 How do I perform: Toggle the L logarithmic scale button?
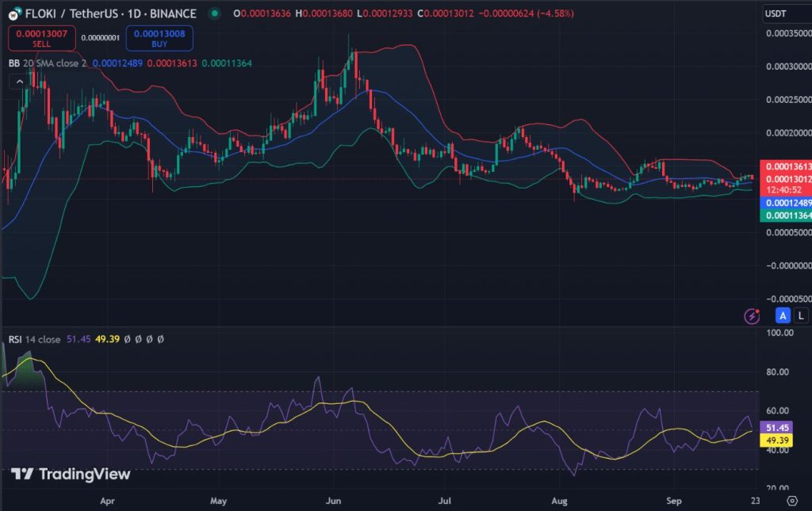click(801, 315)
